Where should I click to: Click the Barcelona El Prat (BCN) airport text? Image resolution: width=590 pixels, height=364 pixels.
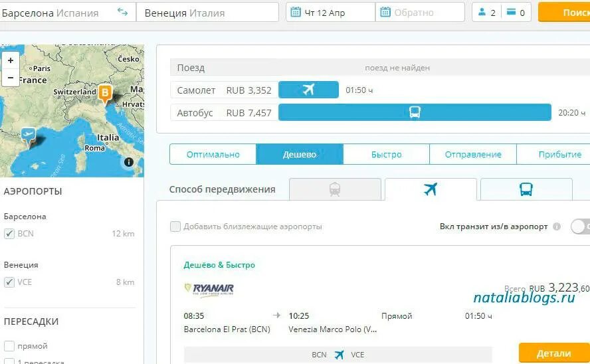[227, 329]
